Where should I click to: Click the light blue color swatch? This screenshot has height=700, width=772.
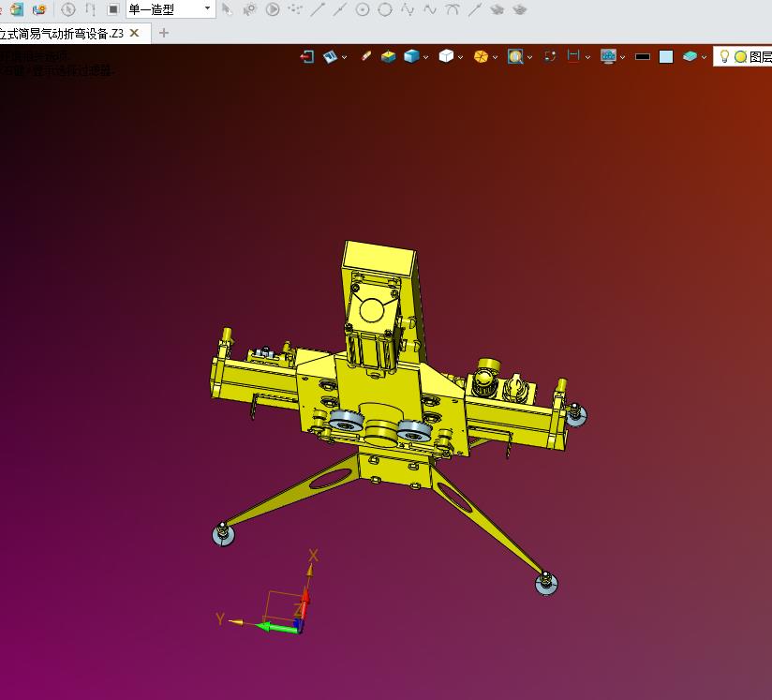(x=666, y=57)
